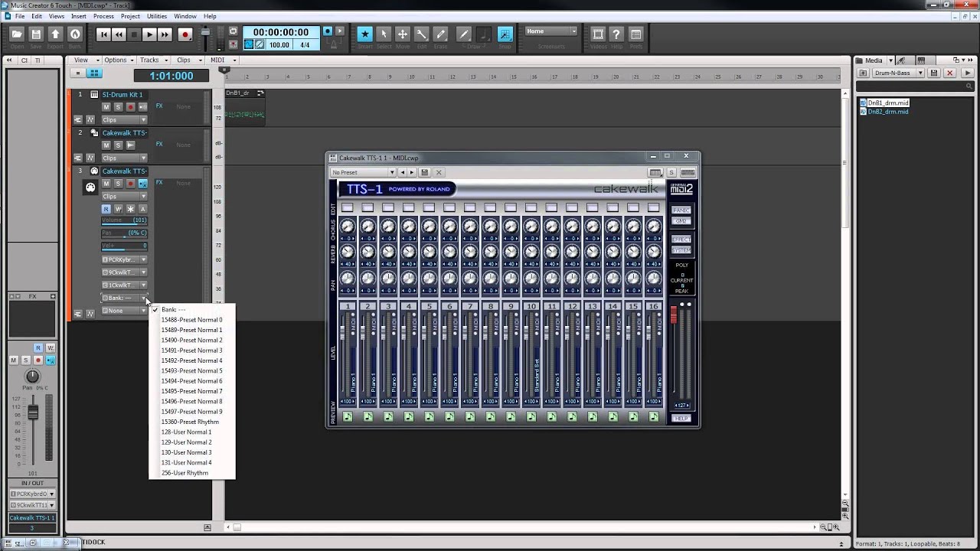Click the preview note button under channel 10
980x551 pixels.
531,417
